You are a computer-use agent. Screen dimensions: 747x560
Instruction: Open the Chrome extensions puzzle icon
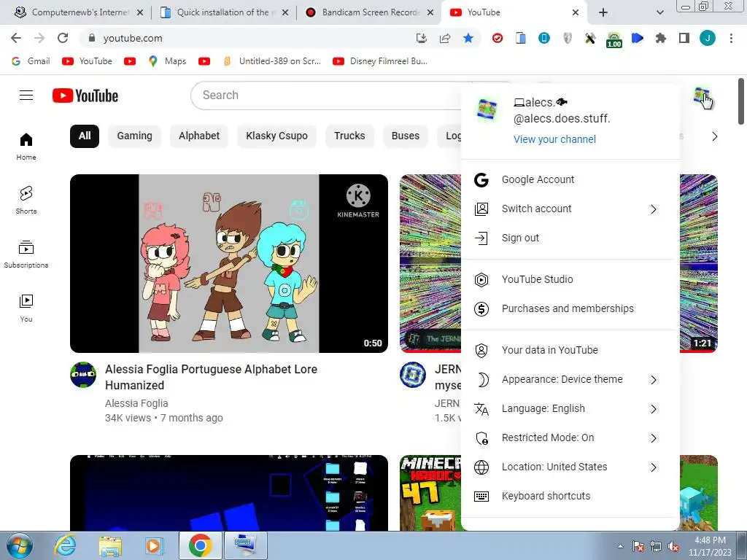coord(660,38)
